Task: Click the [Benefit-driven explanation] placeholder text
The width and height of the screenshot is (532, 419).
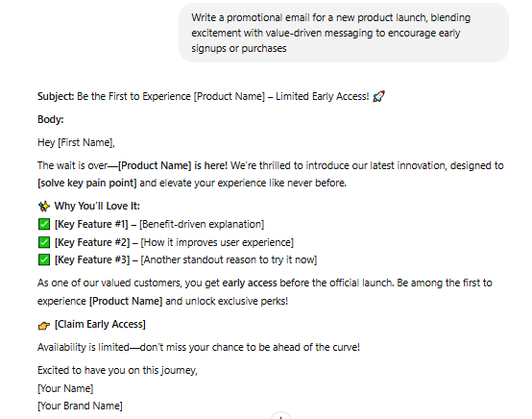Action: (202, 225)
